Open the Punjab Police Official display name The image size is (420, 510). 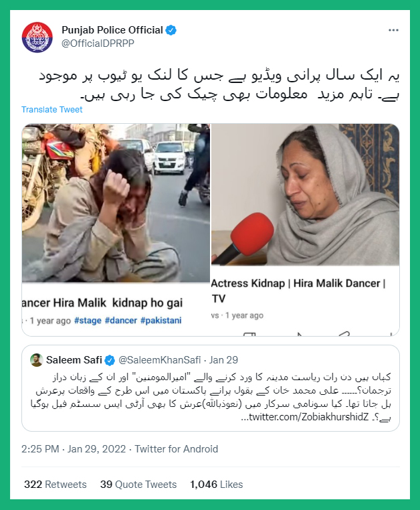pos(112,30)
